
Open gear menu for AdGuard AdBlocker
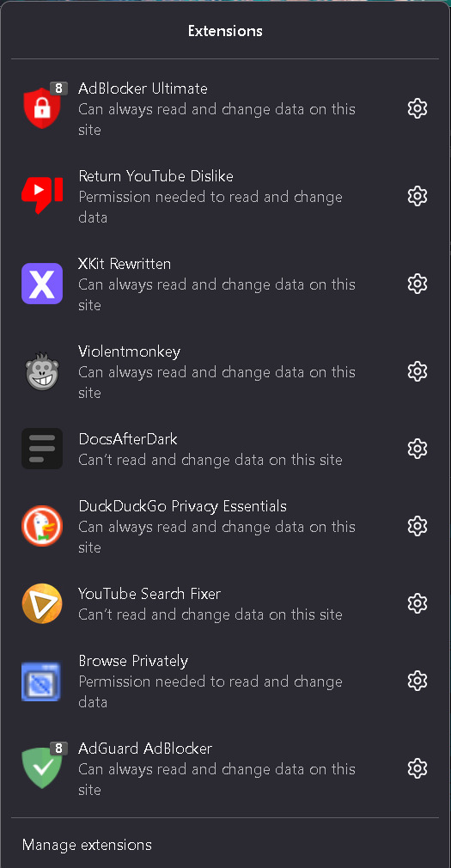pyautogui.click(x=417, y=768)
